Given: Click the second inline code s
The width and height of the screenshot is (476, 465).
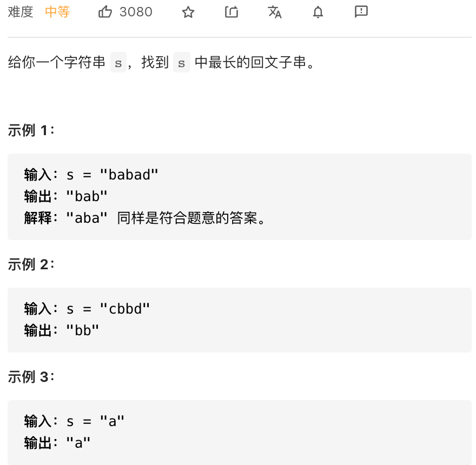Looking at the screenshot, I should [182, 63].
